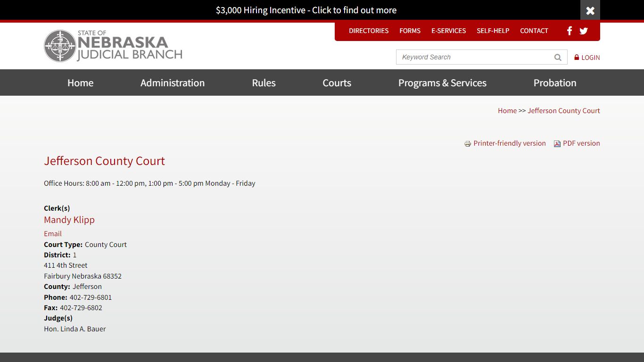644x362 pixels.
Task: Select the text Fairbury Nebraska 68352
Action: click(x=83, y=276)
